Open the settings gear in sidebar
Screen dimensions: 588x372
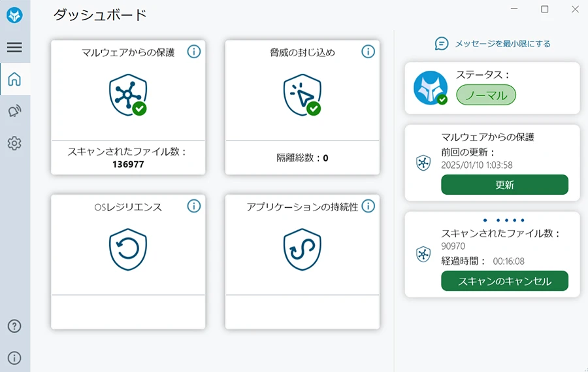coord(14,143)
